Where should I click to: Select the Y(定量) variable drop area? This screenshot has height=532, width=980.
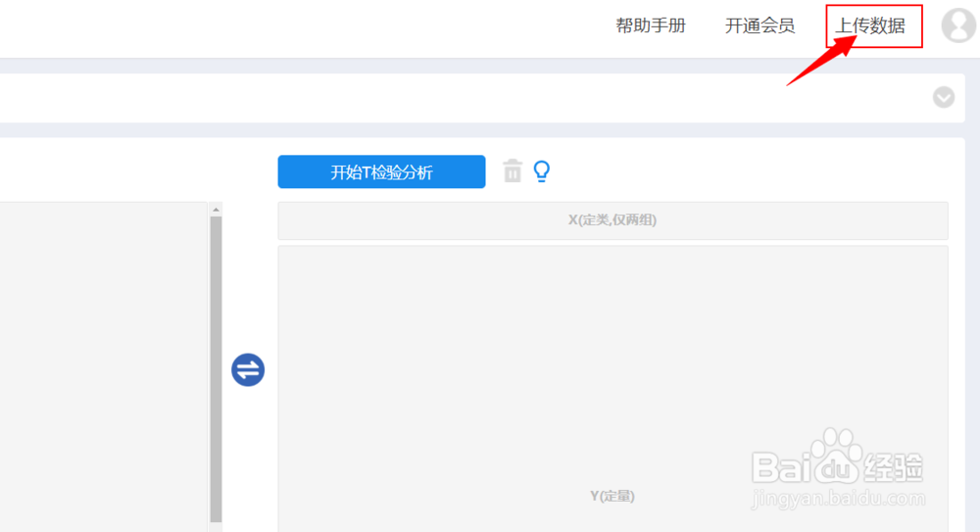coord(612,389)
